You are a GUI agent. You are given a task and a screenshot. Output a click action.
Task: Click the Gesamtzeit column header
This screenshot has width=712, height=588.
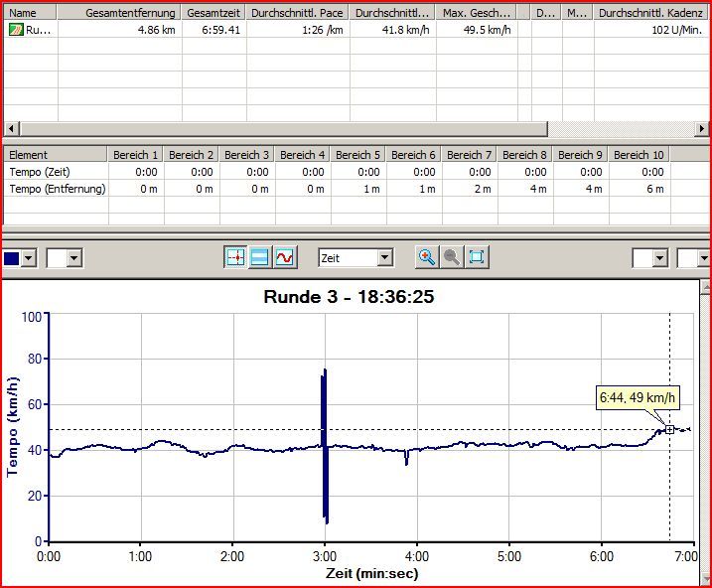[x=214, y=13]
